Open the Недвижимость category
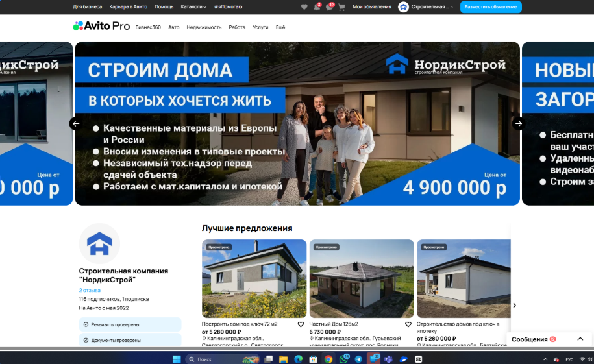 pos(204,27)
